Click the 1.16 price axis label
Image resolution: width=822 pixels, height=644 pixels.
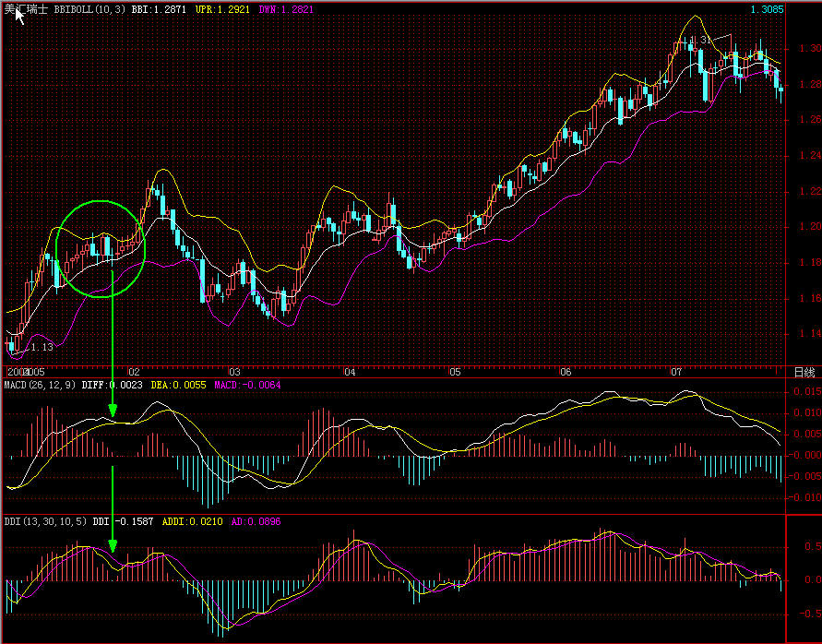click(x=810, y=298)
